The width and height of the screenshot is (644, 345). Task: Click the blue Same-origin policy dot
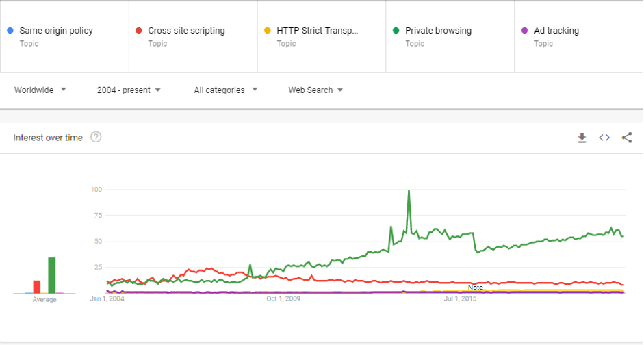(10, 31)
